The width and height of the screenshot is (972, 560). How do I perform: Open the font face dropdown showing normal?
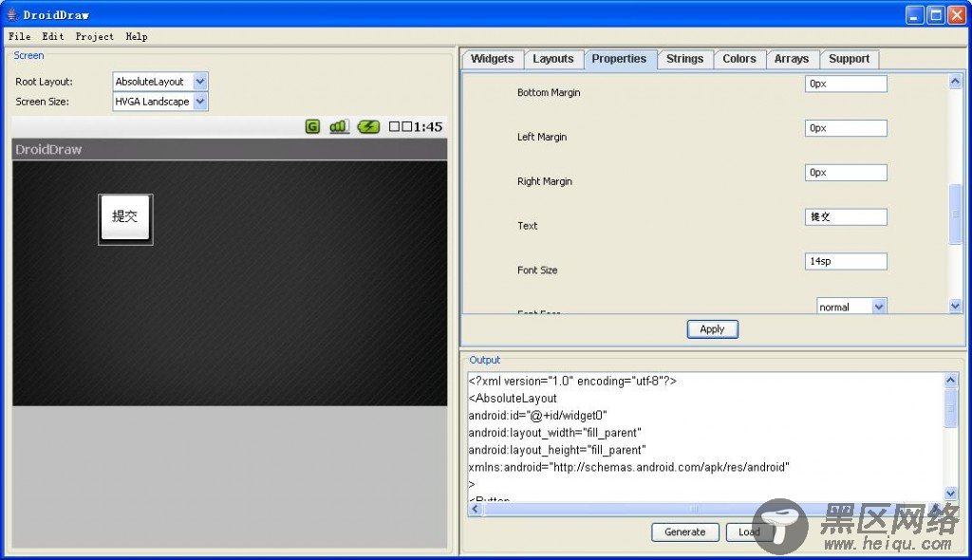click(851, 307)
